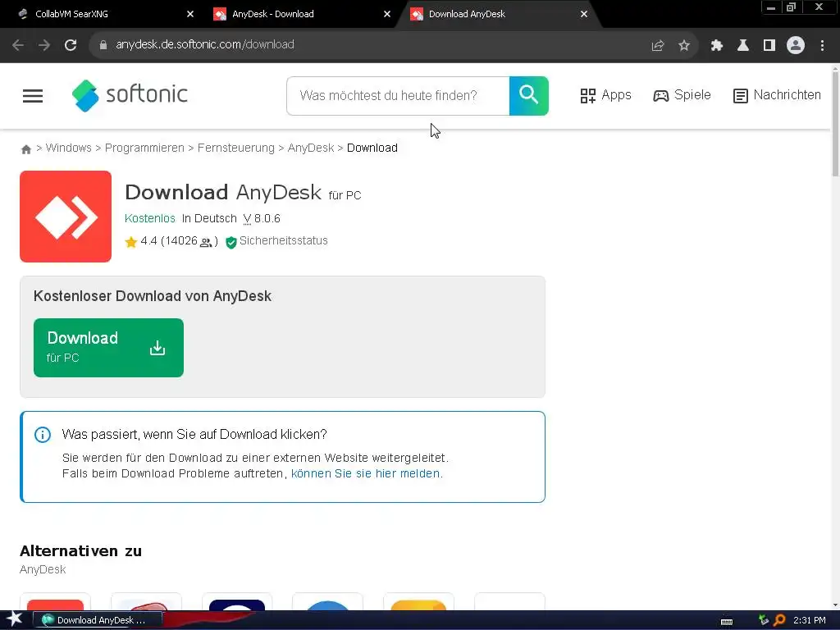Click the green Sicherheitsstatus shield icon

231,243
